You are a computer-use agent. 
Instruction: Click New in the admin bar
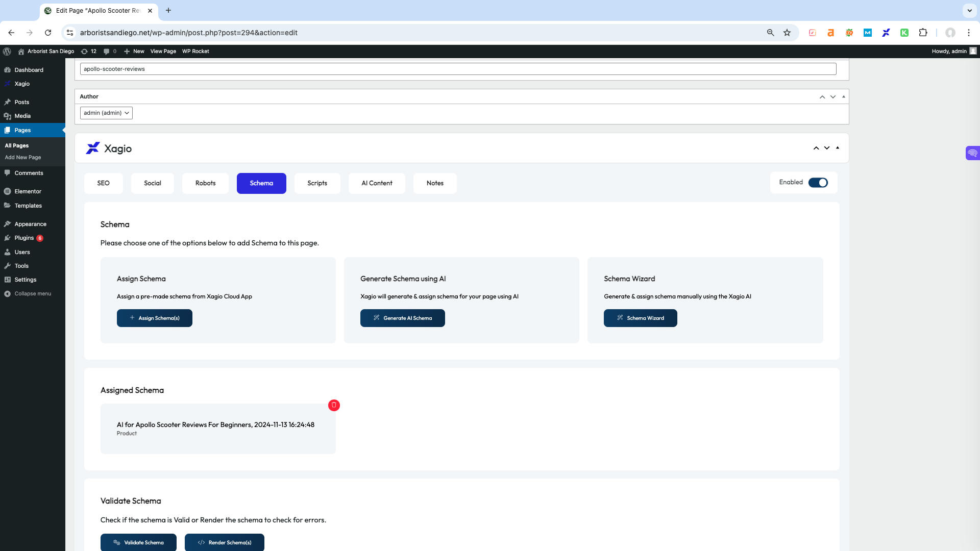(x=134, y=51)
